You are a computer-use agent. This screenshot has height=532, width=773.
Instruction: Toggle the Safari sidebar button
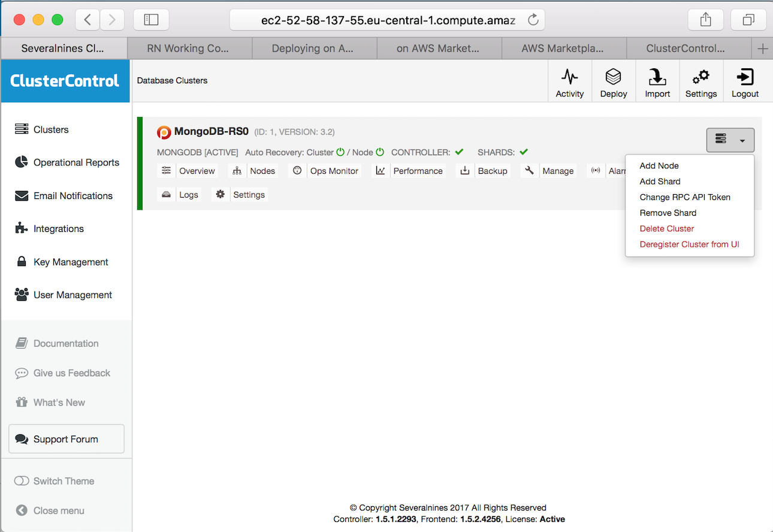[x=151, y=20]
